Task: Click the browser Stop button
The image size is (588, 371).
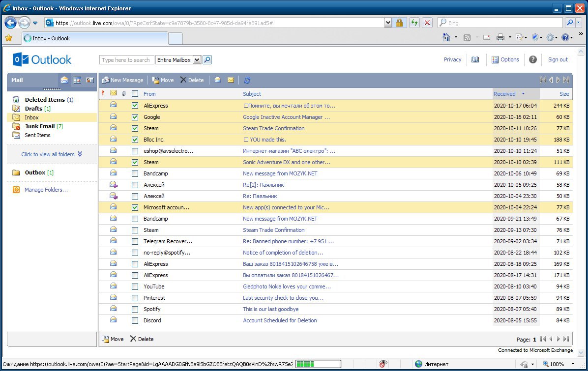Action: (x=427, y=23)
